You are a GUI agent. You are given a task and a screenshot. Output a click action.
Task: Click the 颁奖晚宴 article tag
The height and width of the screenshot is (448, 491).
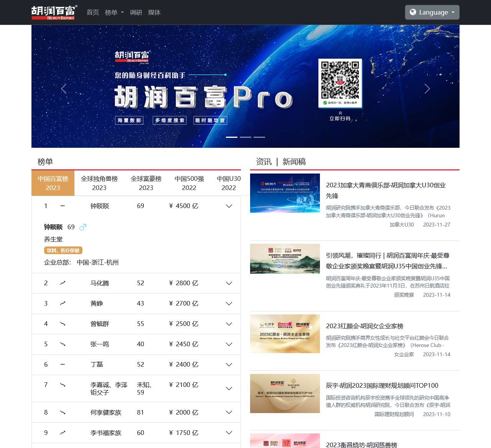404,295
